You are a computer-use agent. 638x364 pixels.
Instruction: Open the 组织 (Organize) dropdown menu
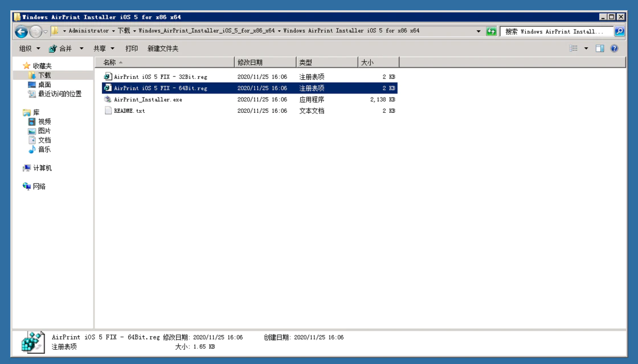point(28,49)
